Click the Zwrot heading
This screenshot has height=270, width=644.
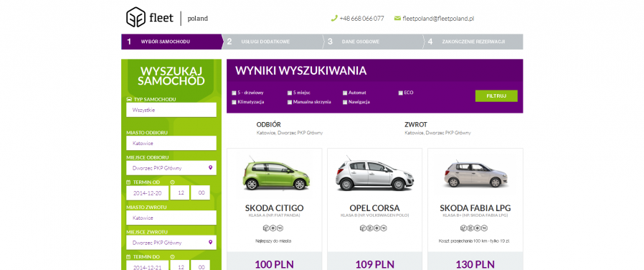click(416, 124)
